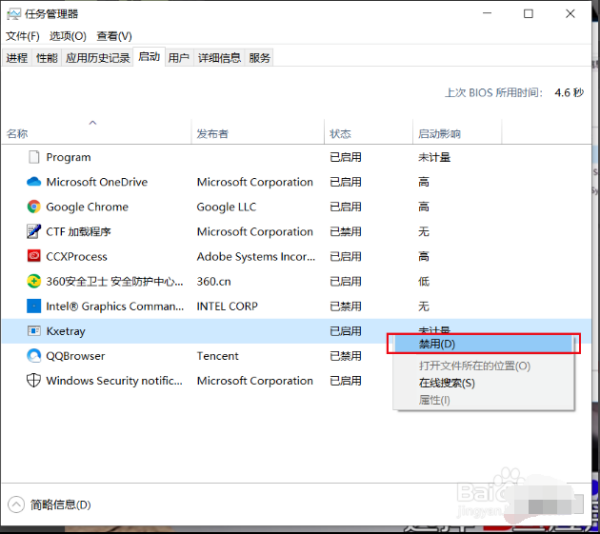Switch to the 服务 tab
Screen dimensions: 600x534
pyautogui.click(x=259, y=58)
